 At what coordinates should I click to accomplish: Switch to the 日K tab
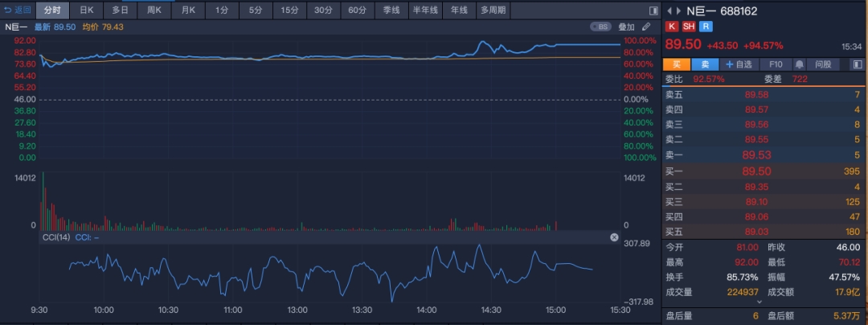point(86,10)
